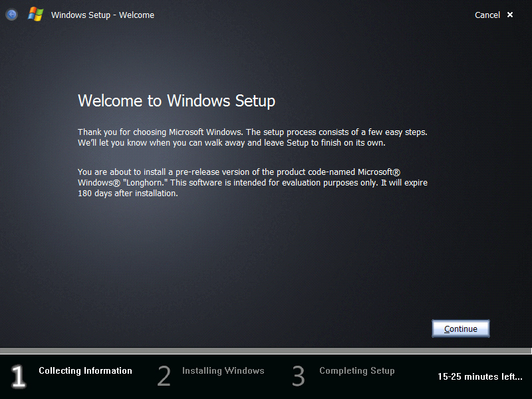Click the pre-release Longhorn notice text

[x=253, y=182]
